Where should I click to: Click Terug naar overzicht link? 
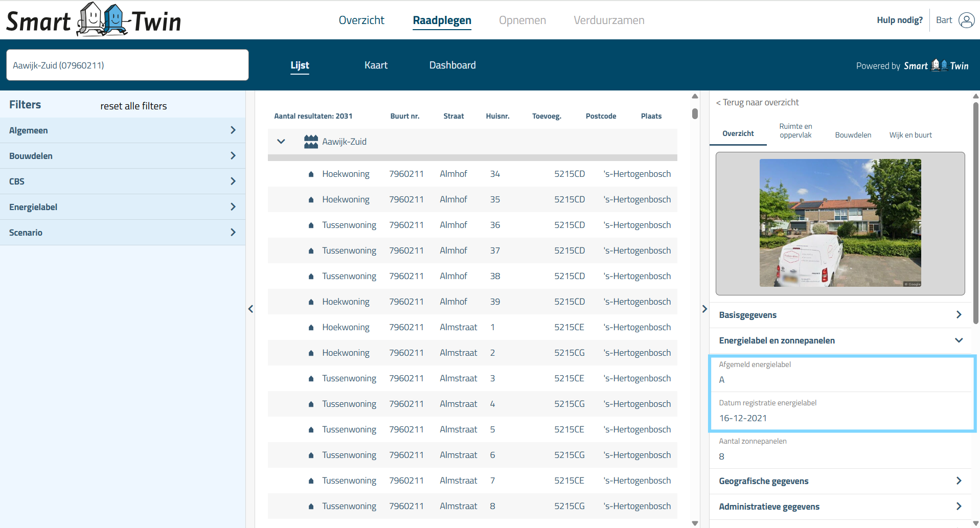(x=757, y=102)
